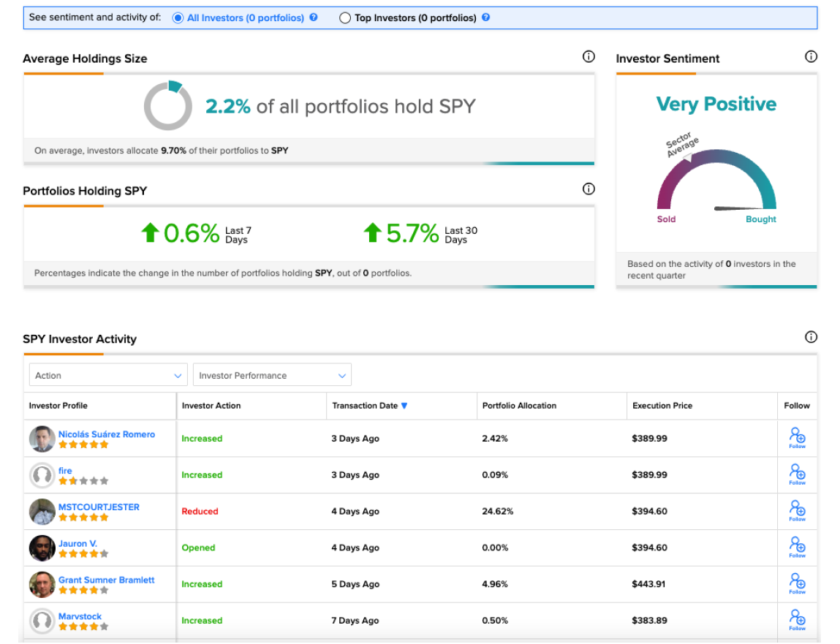Click the investor sentiment gauge needle
840x644 pixels.
pyautogui.click(x=738, y=208)
